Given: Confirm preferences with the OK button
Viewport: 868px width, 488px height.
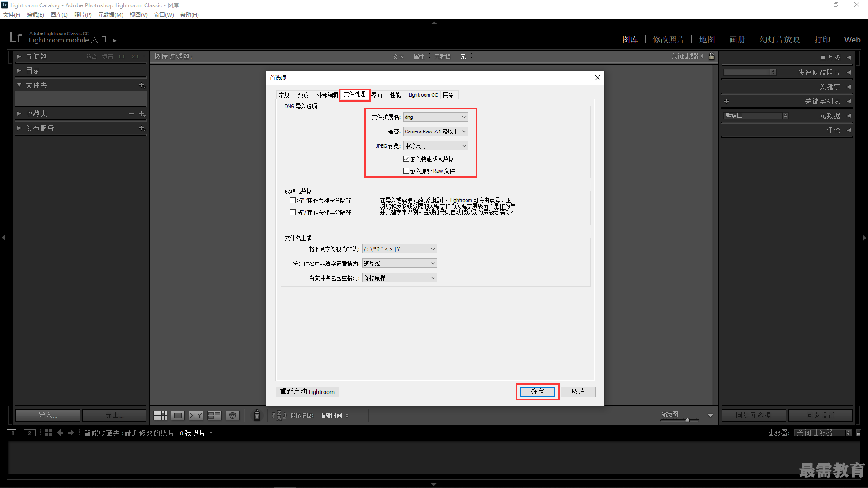Looking at the screenshot, I should (x=538, y=392).
